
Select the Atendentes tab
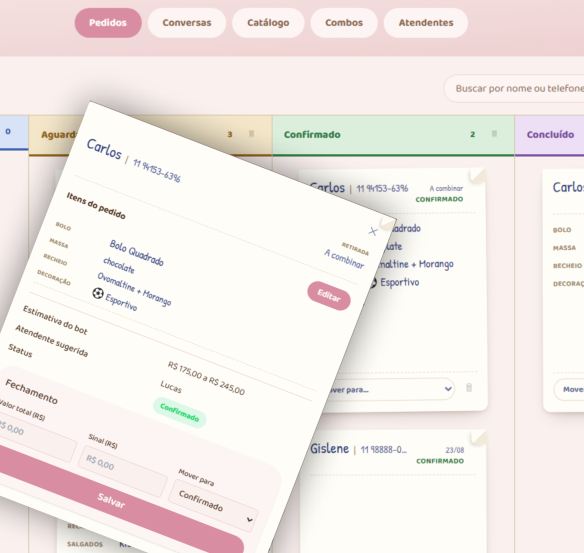pyautogui.click(x=426, y=23)
